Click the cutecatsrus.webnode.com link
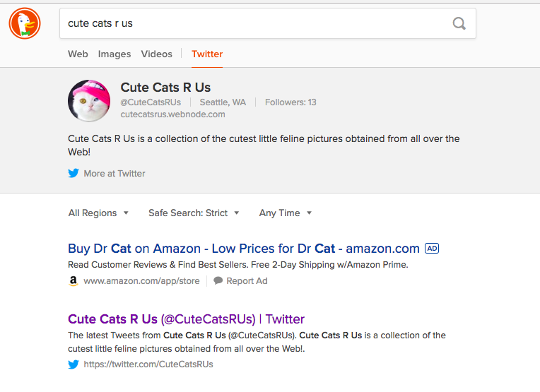 click(172, 114)
